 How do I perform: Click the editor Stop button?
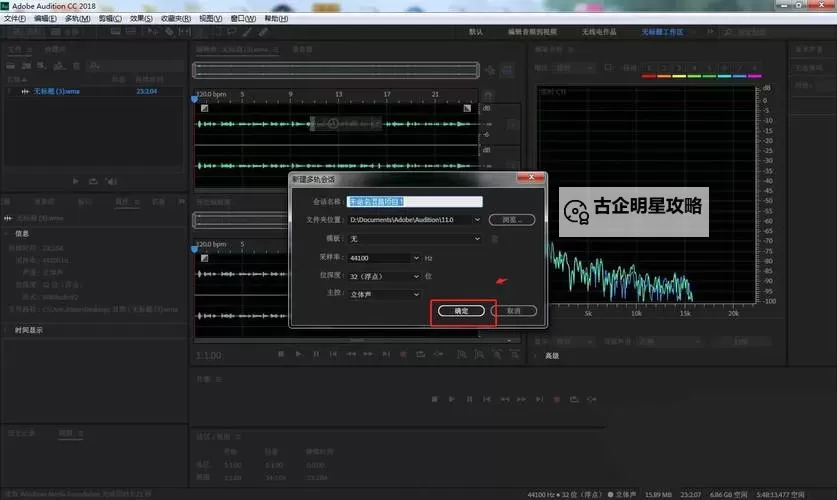[x=281, y=354]
